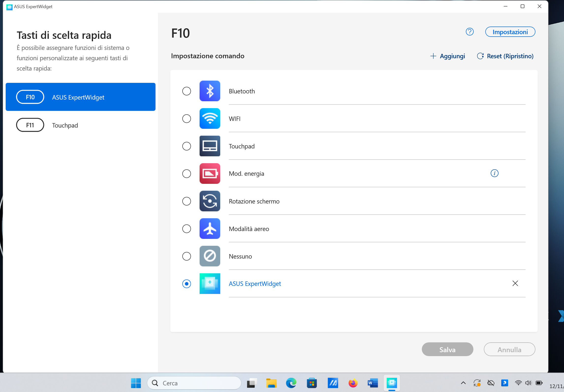564x392 pixels.
Task: Select F10 ASUS ExpertWidget hotkey item
Action: click(80, 97)
